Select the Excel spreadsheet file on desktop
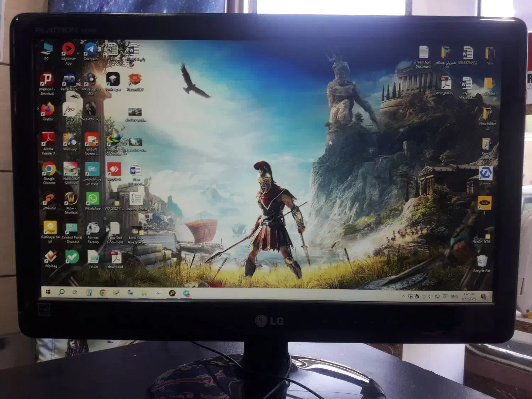This screenshot has height=399, width=532. 112,52
